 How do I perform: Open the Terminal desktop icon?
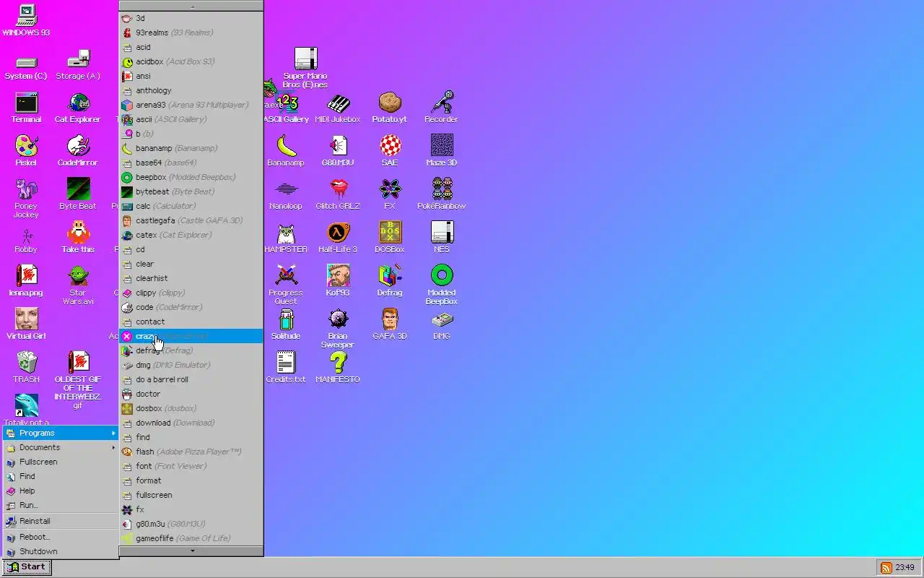(x=26, y=108)
